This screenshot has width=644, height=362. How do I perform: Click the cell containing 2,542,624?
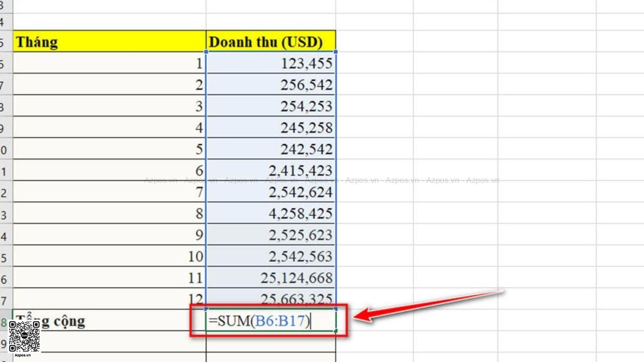coord(271,192)
